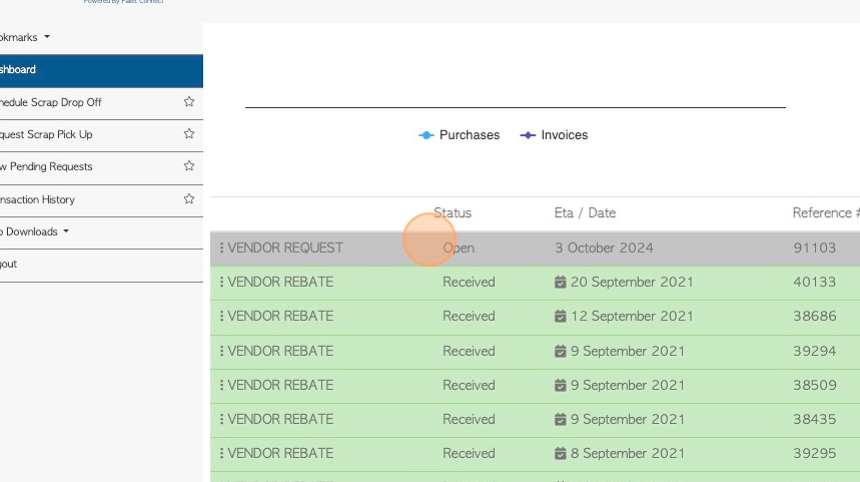Star the Pending Requests menu item
Viewport: 860px width, 482px height.
coord(189,166)
